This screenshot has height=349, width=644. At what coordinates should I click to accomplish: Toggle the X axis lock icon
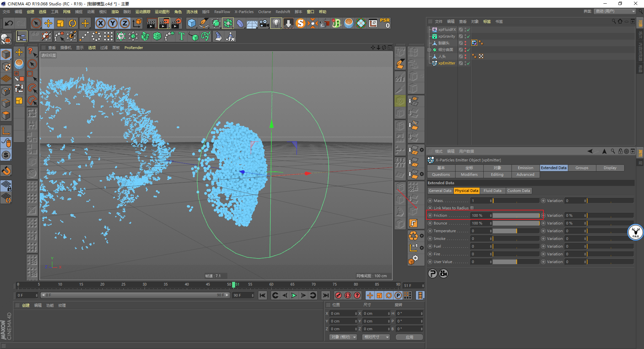pyautogui.click(x=100, y=23)
